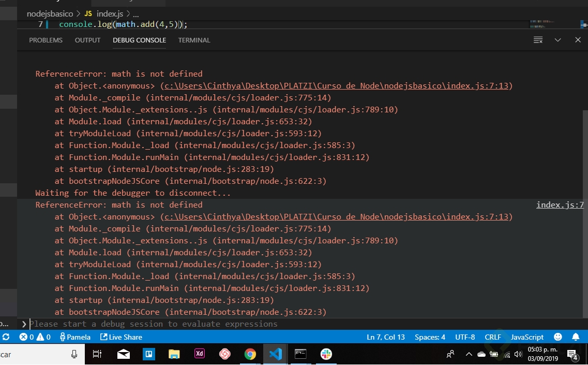The height and width of the screenshot is (365, 588).
Task: Open Trello from the taskbar
Action: click(149, 354)
